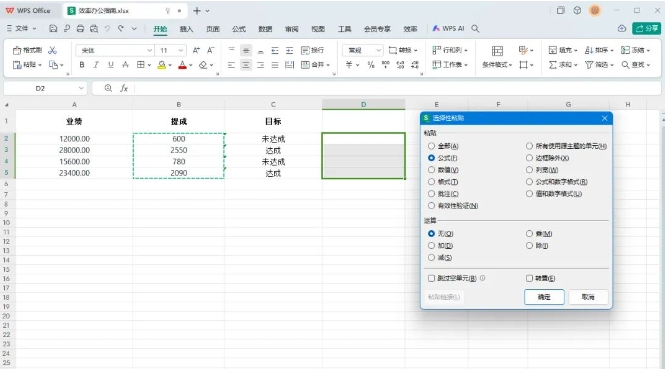The width and height of the screenshot is (665, 369).
Task: Select the 有效性验证(N) radio option
Action: tap(431, 205)
